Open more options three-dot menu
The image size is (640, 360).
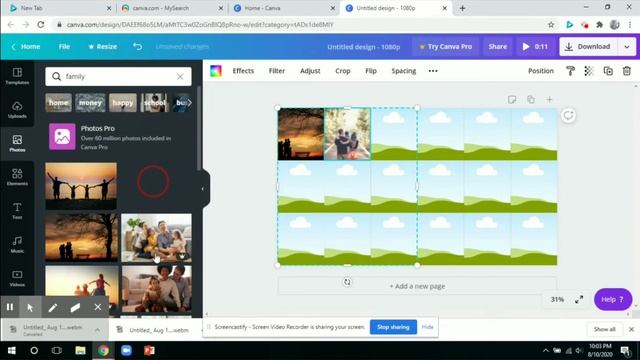tap(433, 71)
